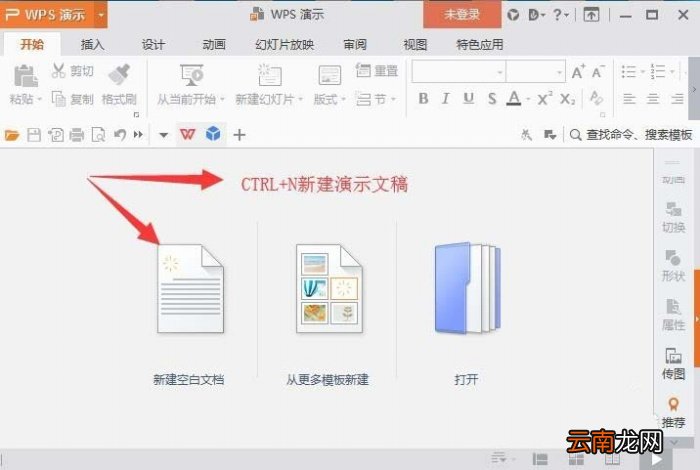Collapse the ribbon with the up-arrow box icon
This screenshot has height=470, width=700.
coord(591,15)
